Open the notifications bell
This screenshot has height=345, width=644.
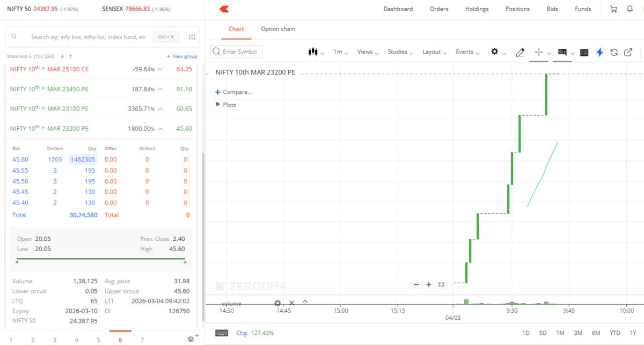[630, 9]
